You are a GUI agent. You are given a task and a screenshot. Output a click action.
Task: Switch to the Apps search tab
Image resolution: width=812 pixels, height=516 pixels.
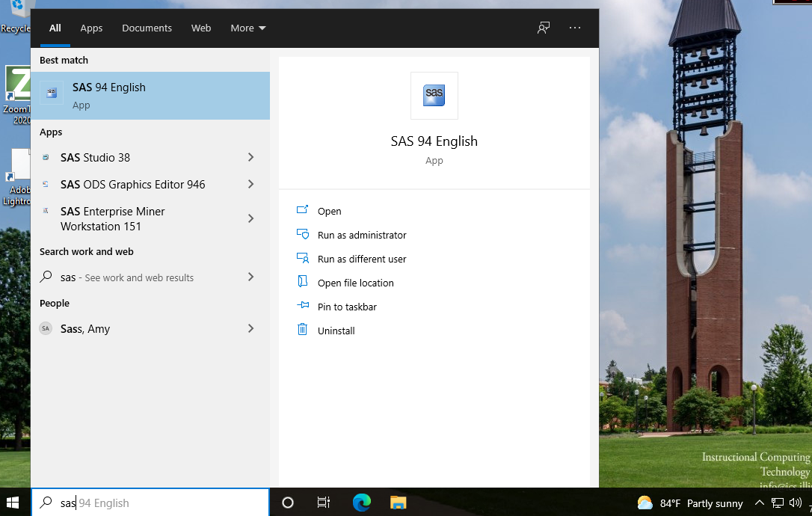[91, 28]
